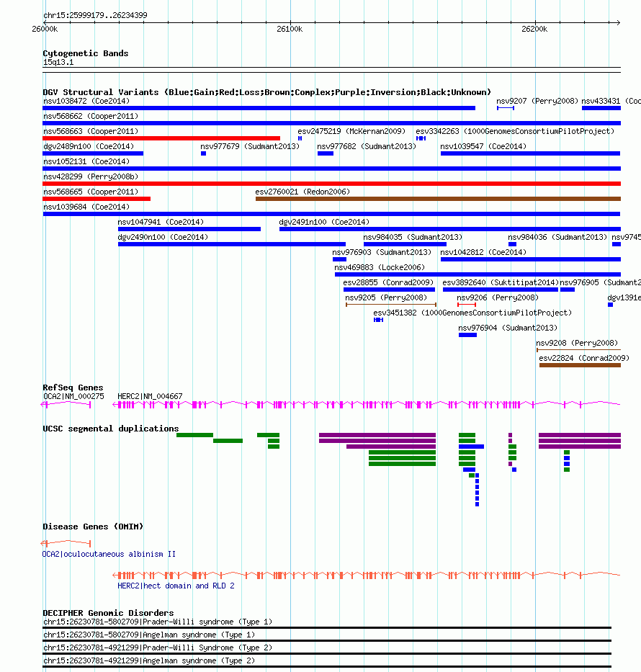Click the orange OCA2 glyph under Disease Genes
Image resolution: width=641 pixels, height=672 pixels.
(x=66, y=543)
